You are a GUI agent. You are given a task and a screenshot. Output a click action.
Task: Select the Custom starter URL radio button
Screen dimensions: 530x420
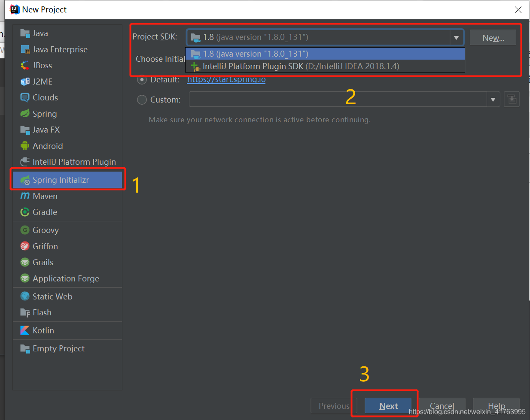pos(142,100)
